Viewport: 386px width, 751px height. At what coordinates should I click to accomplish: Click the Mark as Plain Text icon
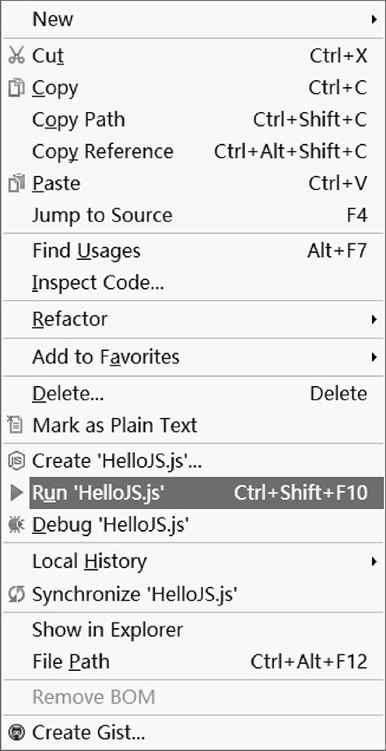pyautogui.click(x=16, y=425)
